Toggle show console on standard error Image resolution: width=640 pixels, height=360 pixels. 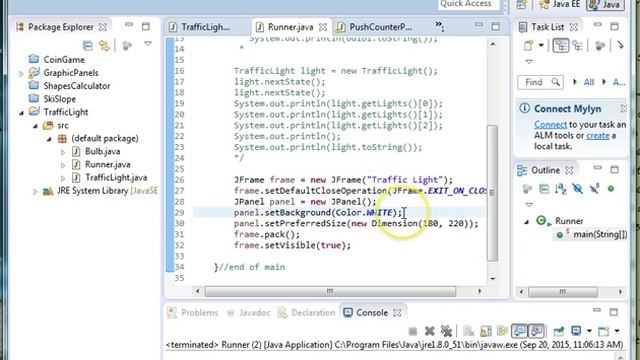click(x=536, y=331)
